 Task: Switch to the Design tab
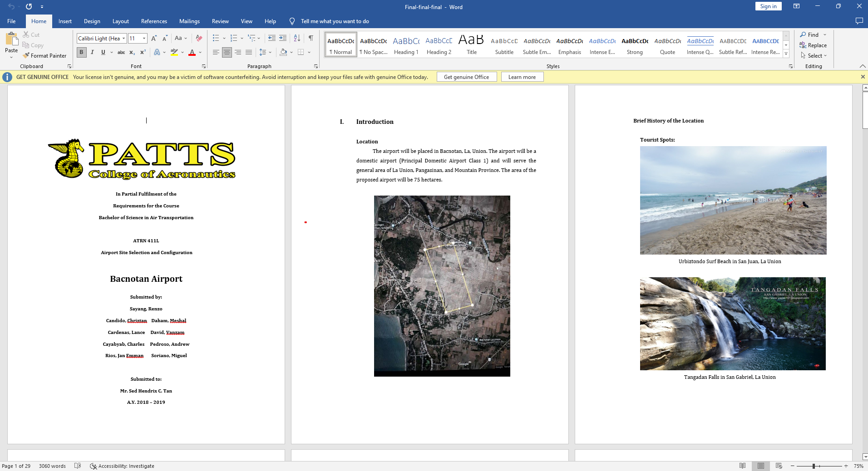92,21
